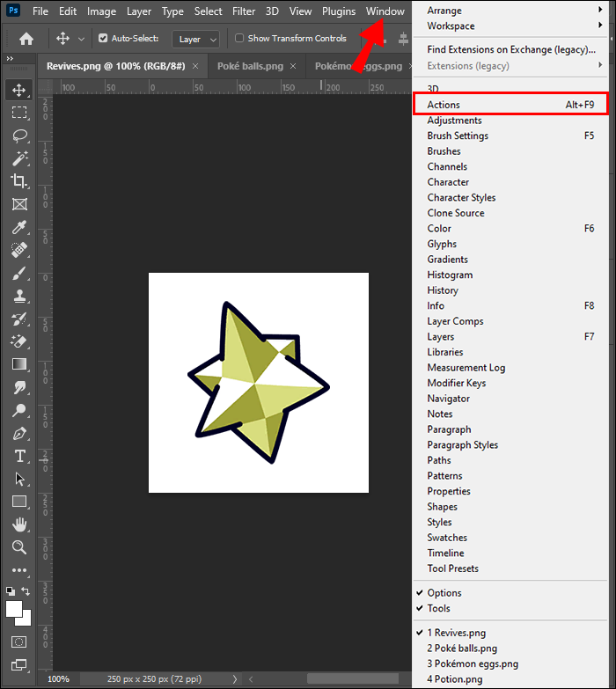
Task: Click the background color swatch
Action: [x=26, y=620]
